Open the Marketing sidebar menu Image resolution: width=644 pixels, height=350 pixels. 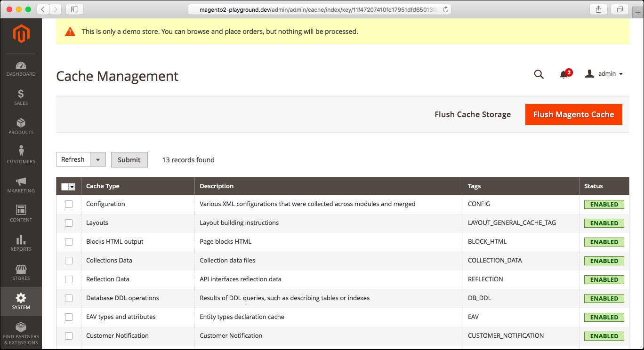(21, 185)
